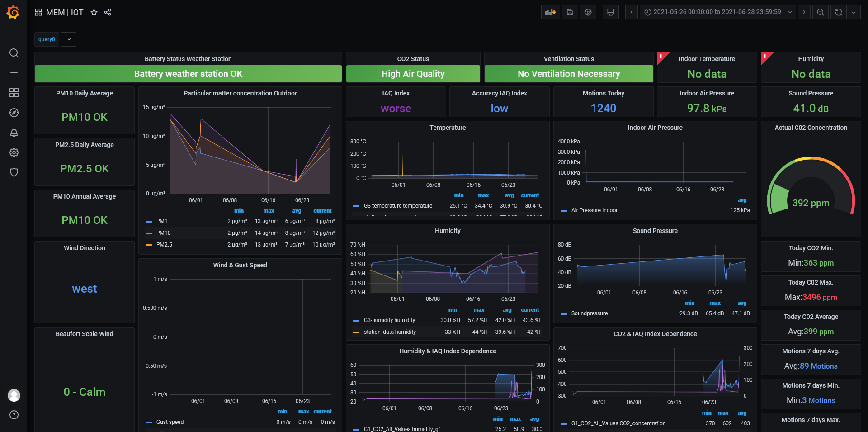Open the search dashboards icon in sidebar

[x=14, y=53]
